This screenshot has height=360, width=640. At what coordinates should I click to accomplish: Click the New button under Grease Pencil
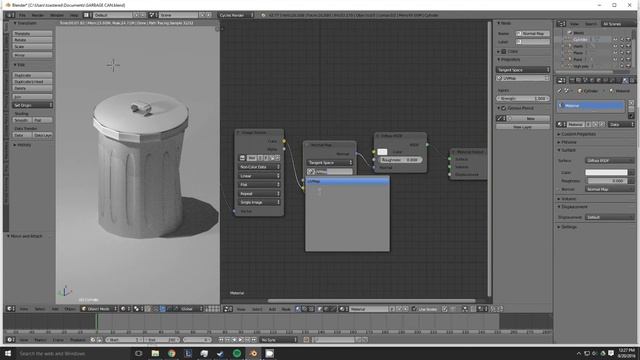530,118
